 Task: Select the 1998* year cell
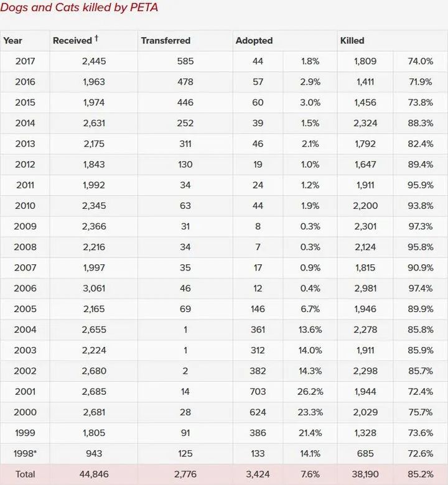[x=25, y=453]
